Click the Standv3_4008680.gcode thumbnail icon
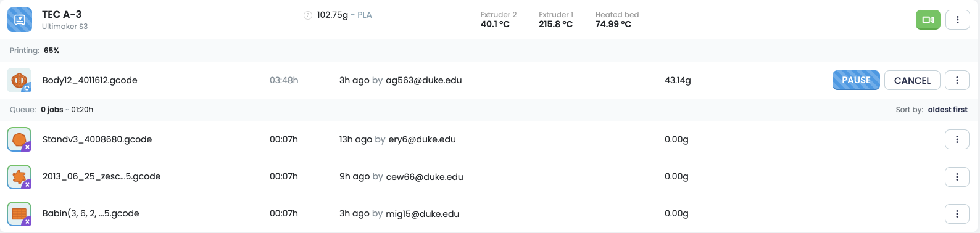The height and width of the screenshot is (233, 980). [19, 139]
